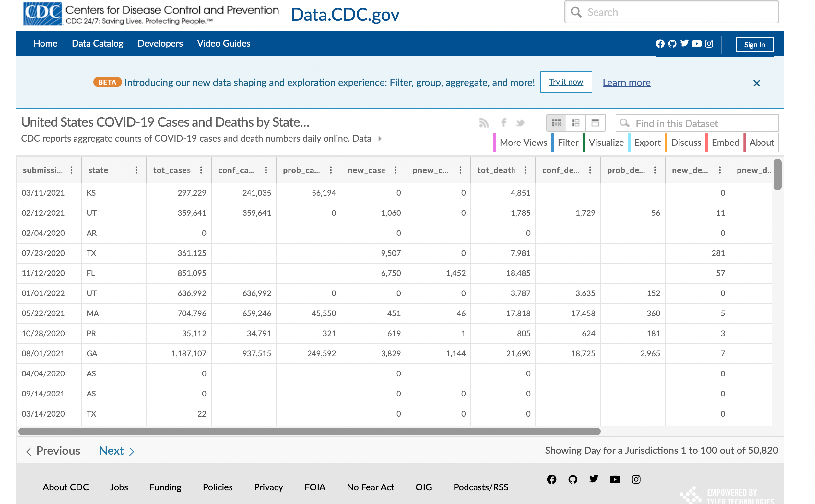Click the footer YouTube icon
The width and height of the screenshot is (815, 504).
(x=615, y=479)
